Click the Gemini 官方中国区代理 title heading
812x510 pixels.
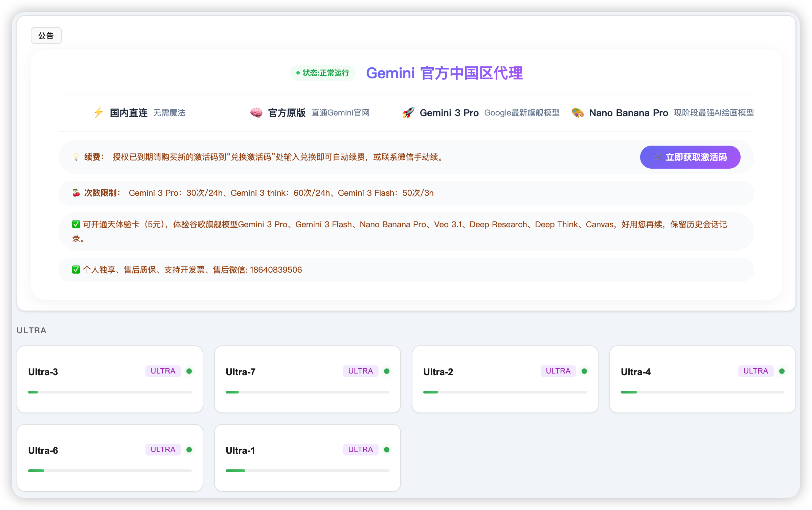pos(444,73)
